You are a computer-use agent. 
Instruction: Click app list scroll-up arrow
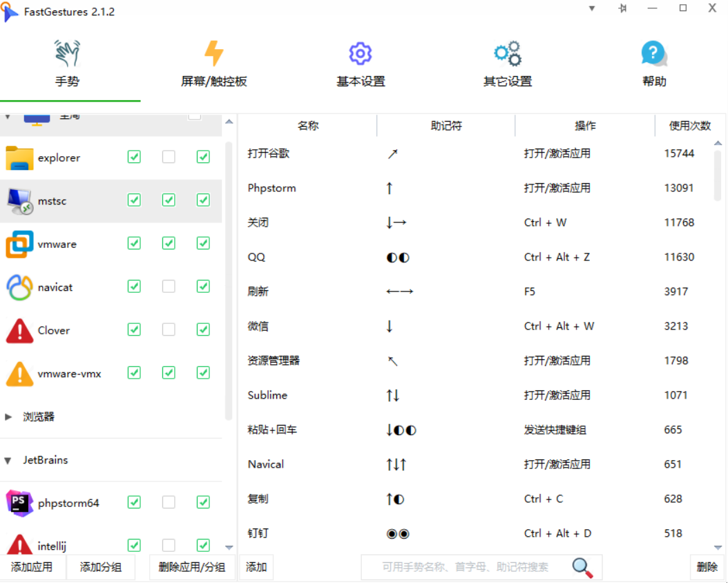(229, 122)
